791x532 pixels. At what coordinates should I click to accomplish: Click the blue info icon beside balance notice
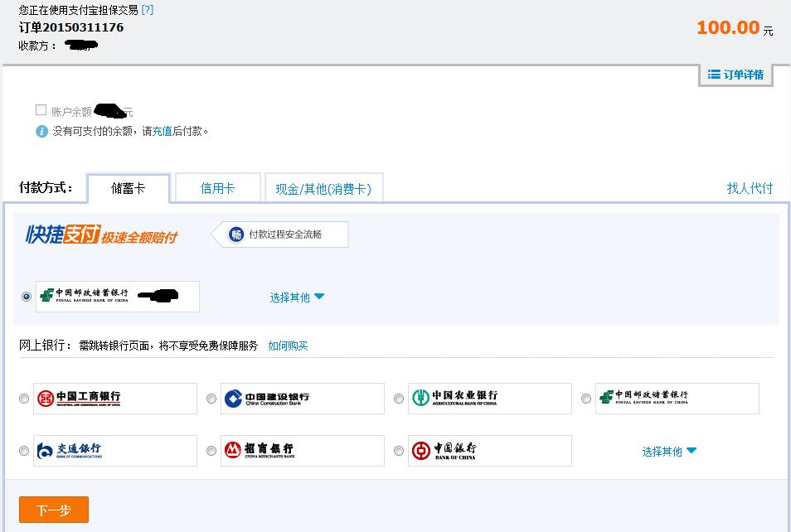pyautogui.click(x=41, y=132)
